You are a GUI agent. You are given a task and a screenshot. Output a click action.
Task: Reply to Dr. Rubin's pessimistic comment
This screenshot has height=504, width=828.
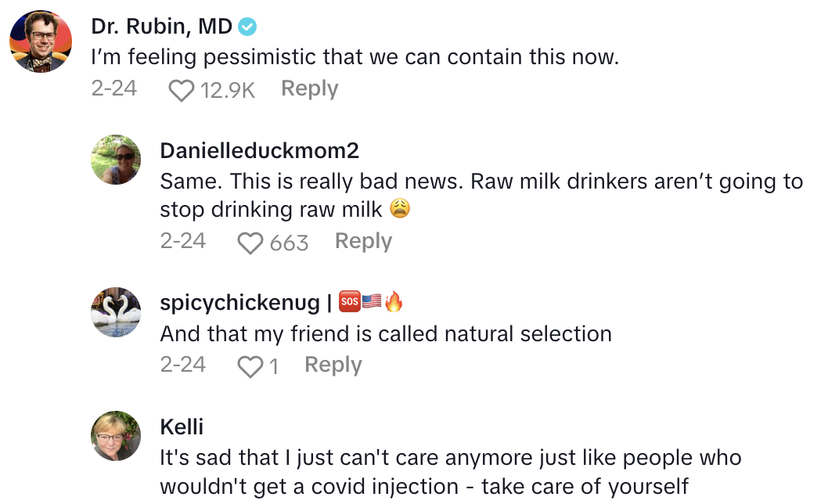pos(309,89)
